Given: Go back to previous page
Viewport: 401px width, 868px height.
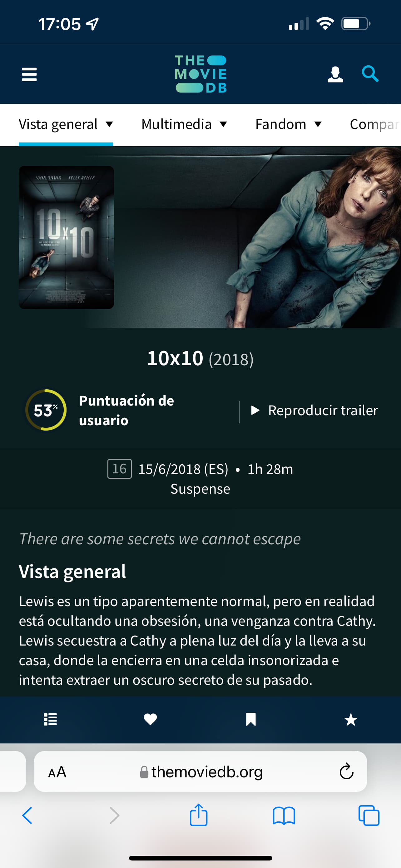Looking at the screenshot, I should point(27,816).
